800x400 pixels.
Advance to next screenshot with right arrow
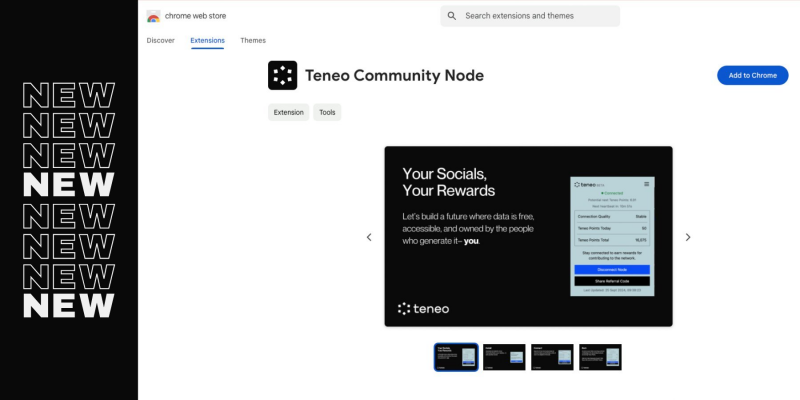[688, 237]
